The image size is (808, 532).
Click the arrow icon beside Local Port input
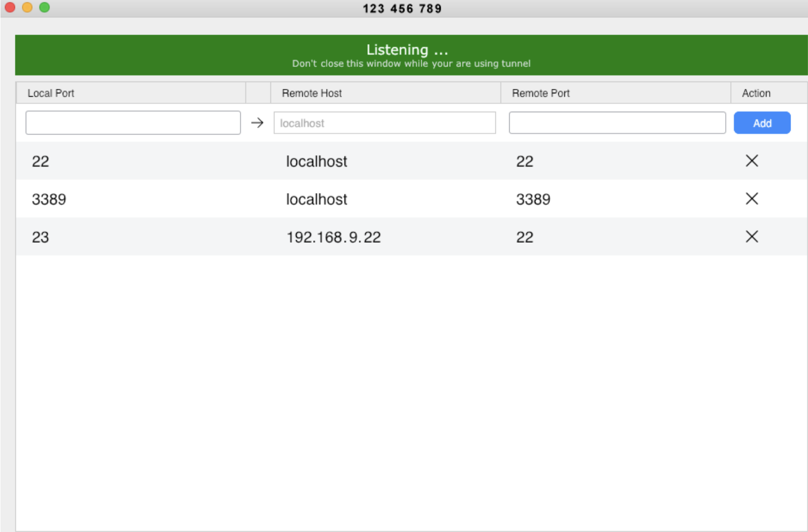click(x=257, y=123)
